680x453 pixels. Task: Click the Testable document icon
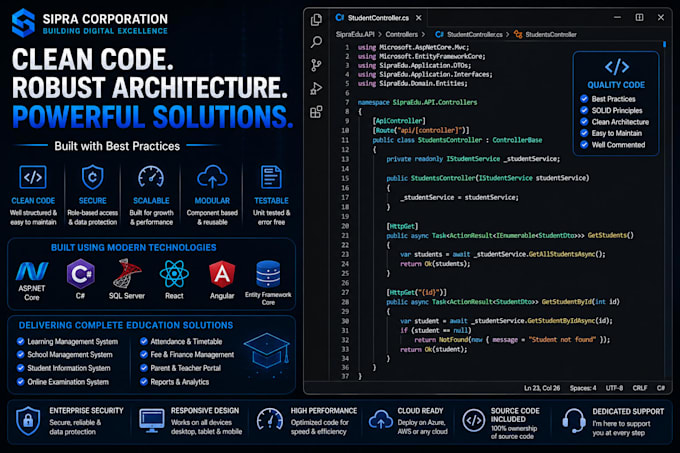(x=271, y=177)
